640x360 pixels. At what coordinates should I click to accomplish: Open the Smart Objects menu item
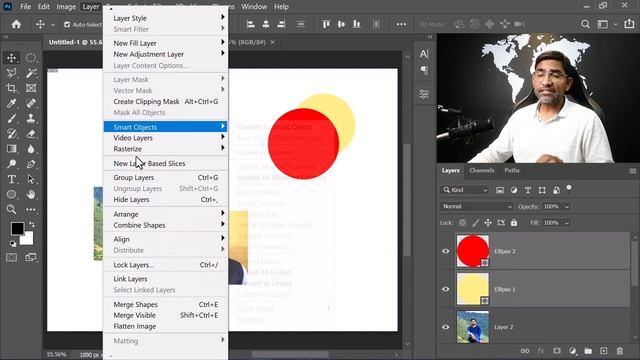(166, 127)
